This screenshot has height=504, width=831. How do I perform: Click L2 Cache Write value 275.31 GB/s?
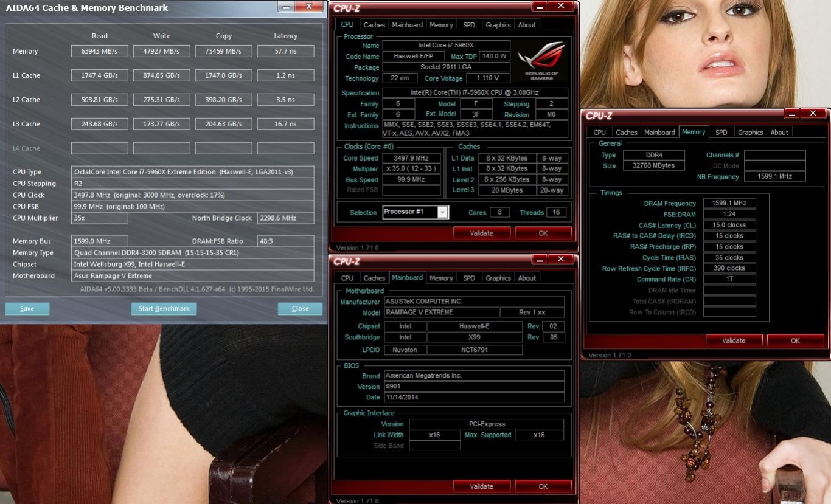tap(162, 100)
